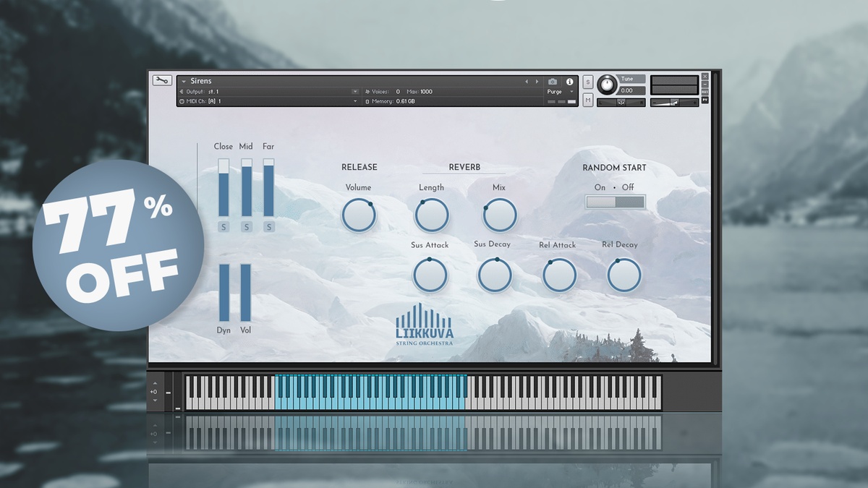The height and width of the screenshot is (488, 868).
Task: Click the Tune value field showing 0.00
Action: click(x=632, y=90)
